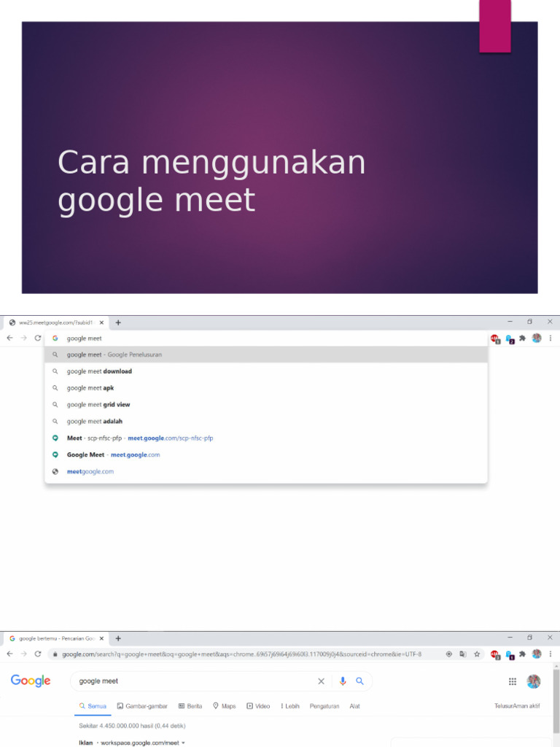This screenshot has width=560, height=747.
Task: Open Meet scp-nfsc-pfp suggestion
Action: pyautogui.click(x=266, y=438)
